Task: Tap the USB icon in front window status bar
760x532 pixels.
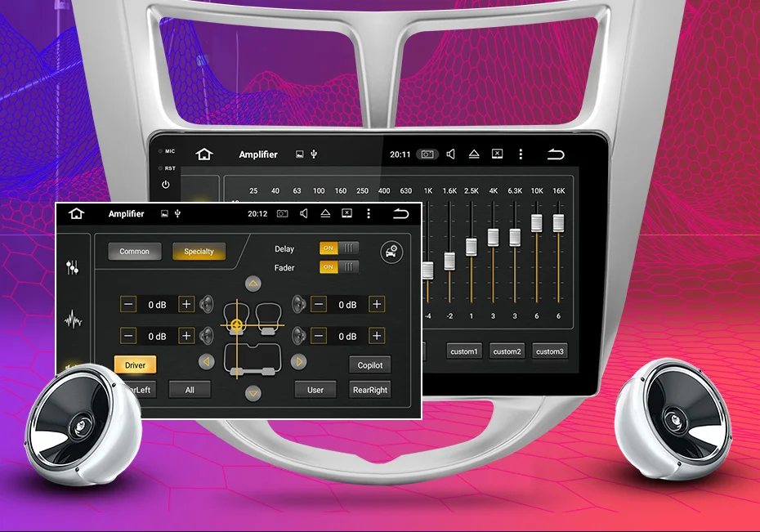Action: tap(178, 213)
